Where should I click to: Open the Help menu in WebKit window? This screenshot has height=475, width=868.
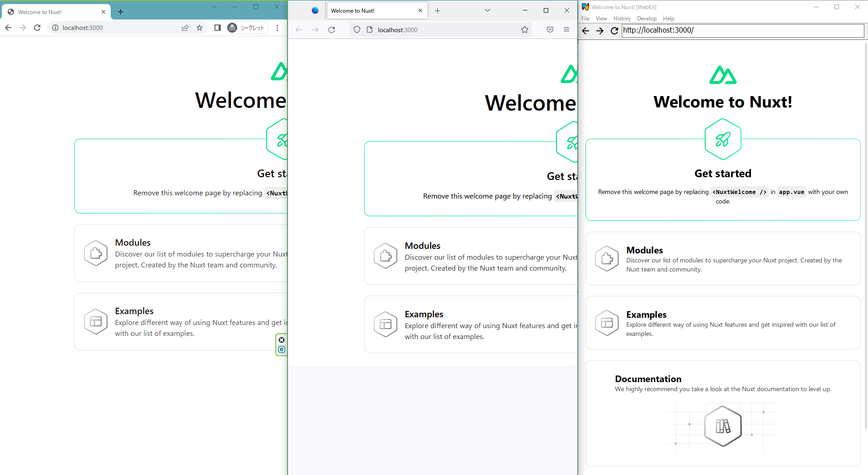tap(668, 19)
